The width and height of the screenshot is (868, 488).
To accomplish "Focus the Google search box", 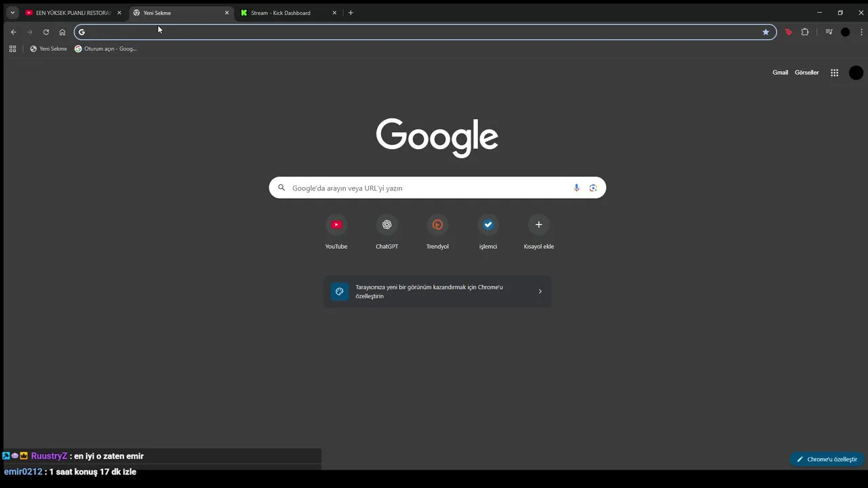I will pyautogui.click(x=437, y=188).
